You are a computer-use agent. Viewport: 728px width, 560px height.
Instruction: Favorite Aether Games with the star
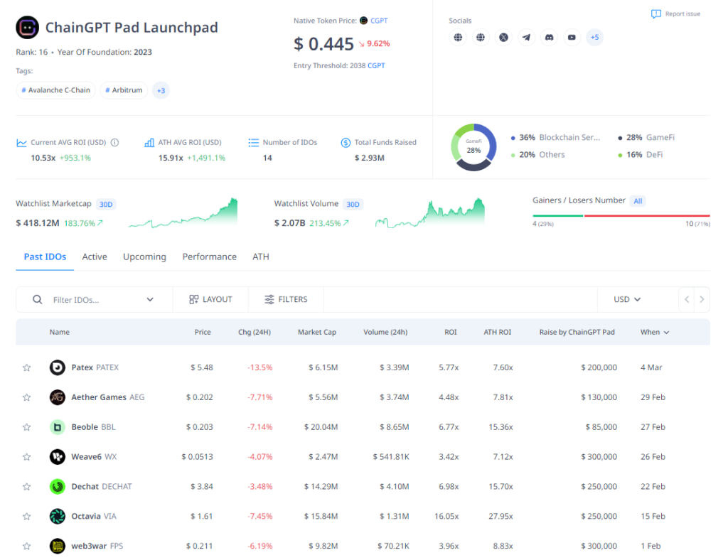(27, 397)
